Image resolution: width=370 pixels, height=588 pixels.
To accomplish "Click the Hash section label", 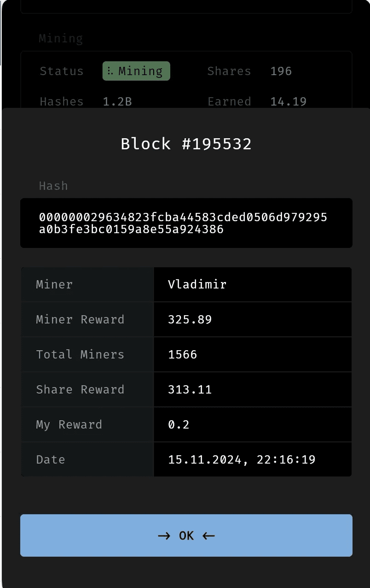I will 53,186.
